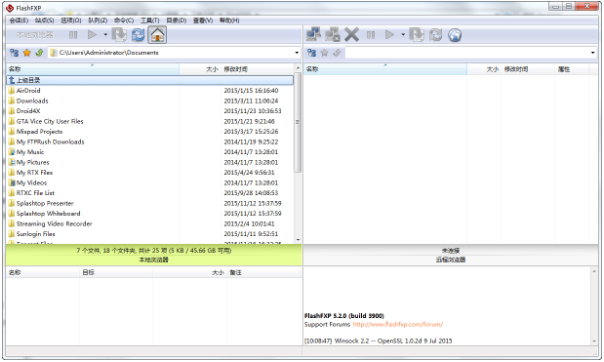The width and height of the screenshot is (604, 362).
Task: Select the Splashtop Whiteboard folder
Action: pos(150,214)
